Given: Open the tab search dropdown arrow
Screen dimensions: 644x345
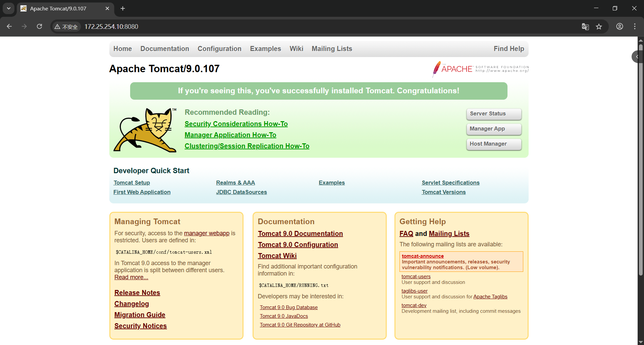Looking at the screenshot, I should click(x=9, y=8).
